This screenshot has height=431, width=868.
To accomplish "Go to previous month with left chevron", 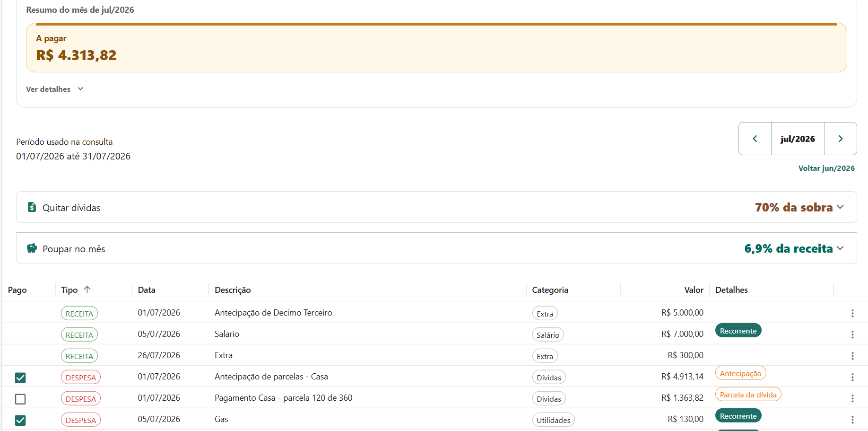I will coord(755,139).
